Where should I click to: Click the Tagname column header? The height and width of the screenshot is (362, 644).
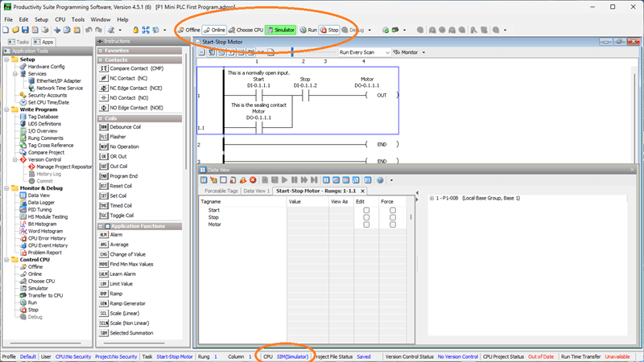tap(242, 202)
